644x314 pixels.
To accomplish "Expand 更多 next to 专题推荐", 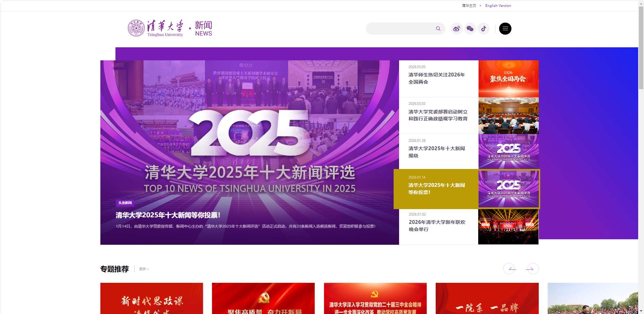I will coord(144,269).
